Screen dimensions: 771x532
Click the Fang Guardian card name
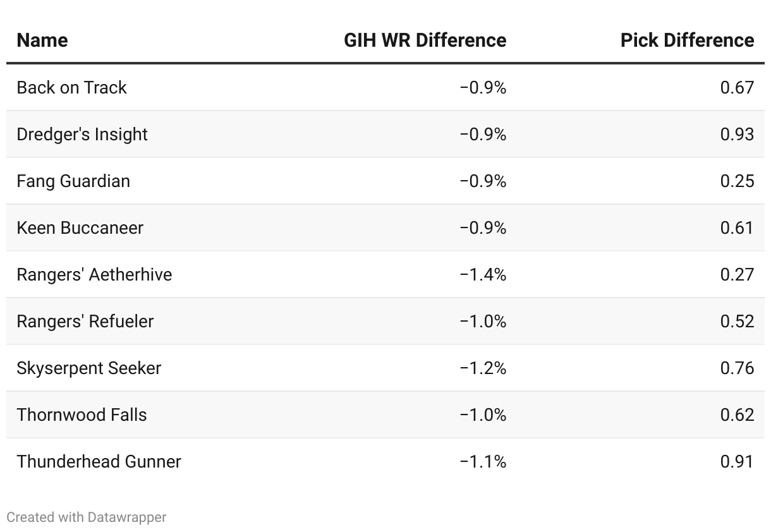[73, 181]
